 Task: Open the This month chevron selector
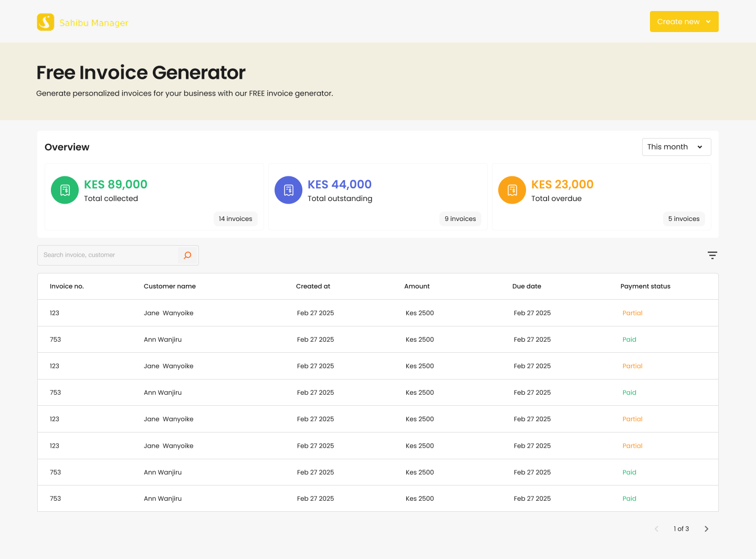(x=700, y=147)
